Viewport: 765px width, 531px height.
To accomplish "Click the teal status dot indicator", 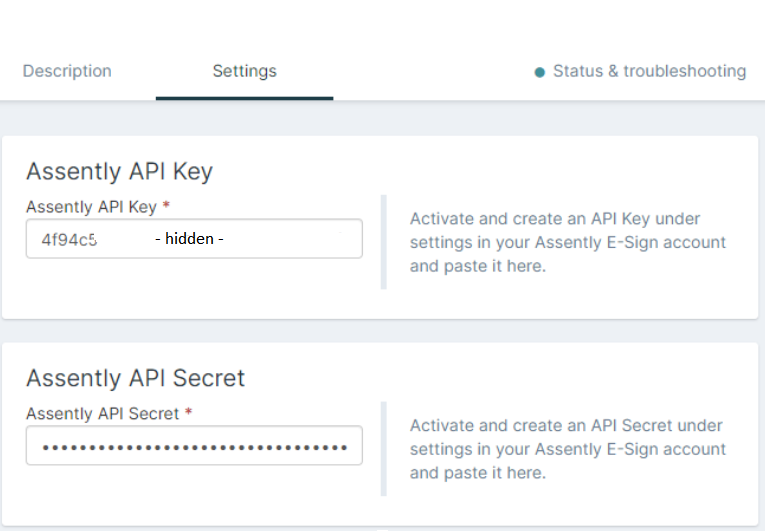I will coord(540,73).
